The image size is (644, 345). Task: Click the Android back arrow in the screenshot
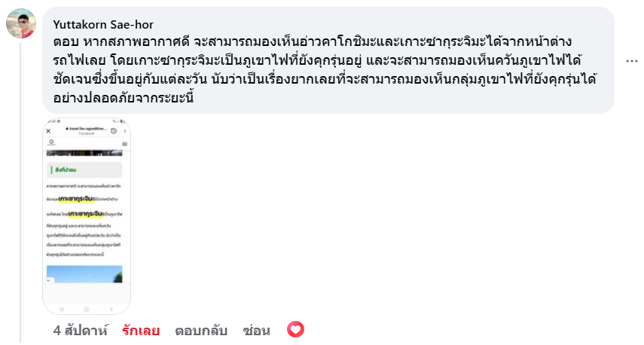(x=112, y=310)
